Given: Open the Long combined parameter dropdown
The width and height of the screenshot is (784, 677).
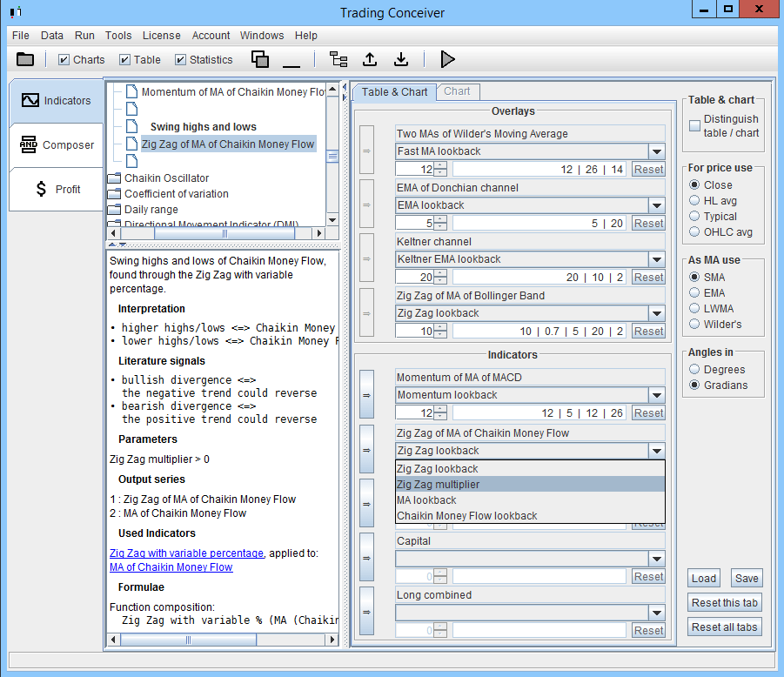Looking at the screenshot, I should click(656, 613).
